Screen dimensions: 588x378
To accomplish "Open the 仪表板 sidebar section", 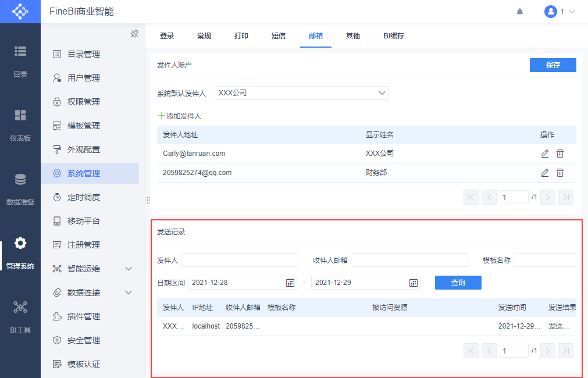I will (x=20, y=125).
